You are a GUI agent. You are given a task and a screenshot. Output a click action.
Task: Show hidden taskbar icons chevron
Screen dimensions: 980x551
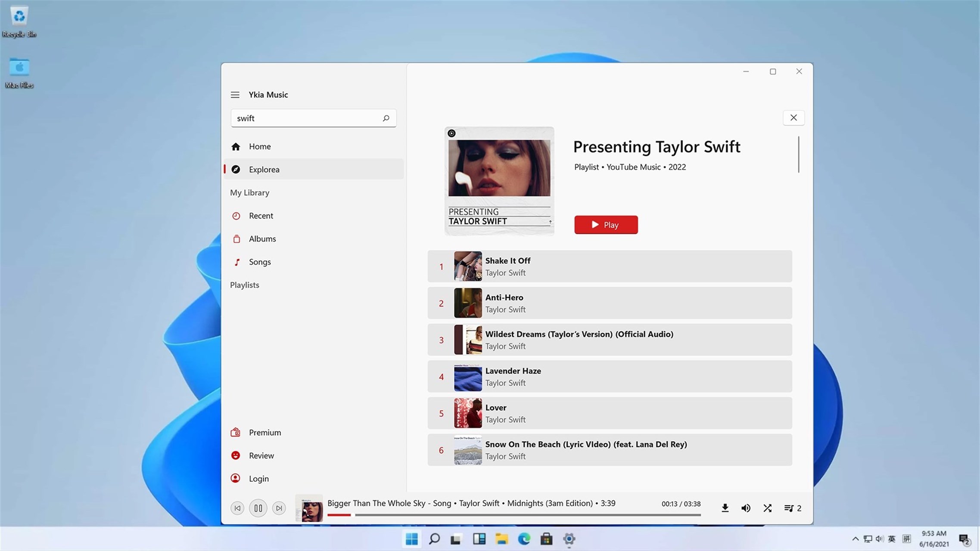tap(855, 539)
